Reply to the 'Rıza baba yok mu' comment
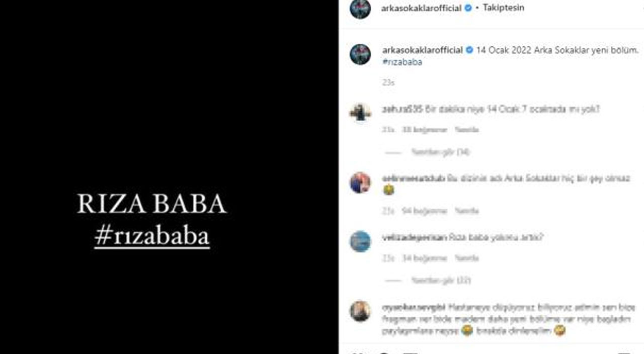Image resolution: width=644 pixels, height=354 pixels. [x=467, y=258]
